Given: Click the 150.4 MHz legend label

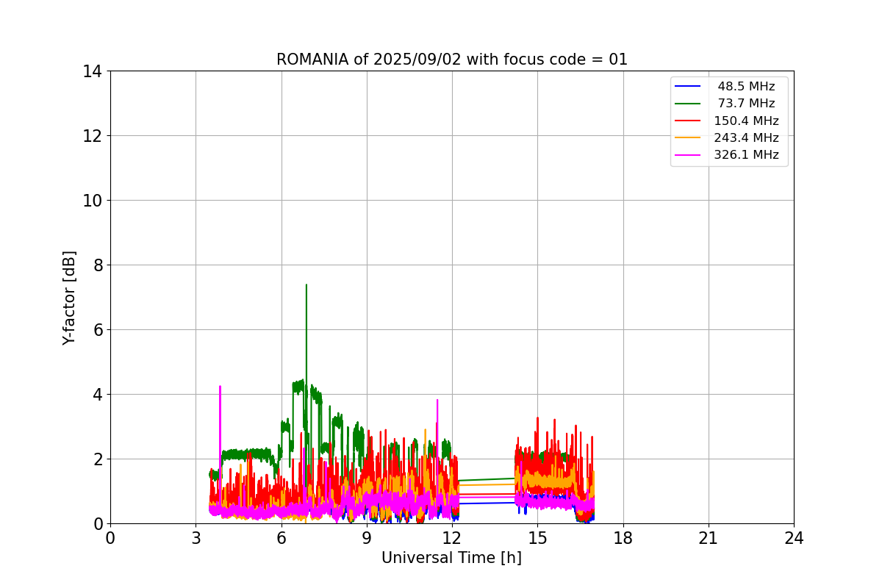Looking at the screenshot, I should click(x=746, y=121).
